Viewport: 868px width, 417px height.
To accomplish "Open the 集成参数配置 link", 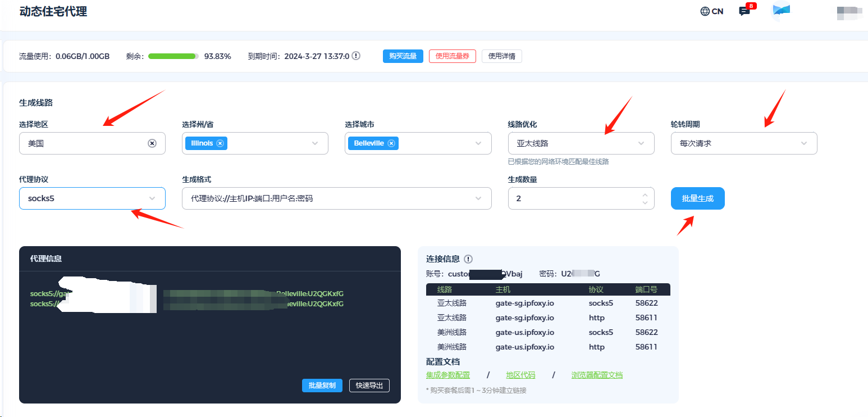I will pos(448,375).
